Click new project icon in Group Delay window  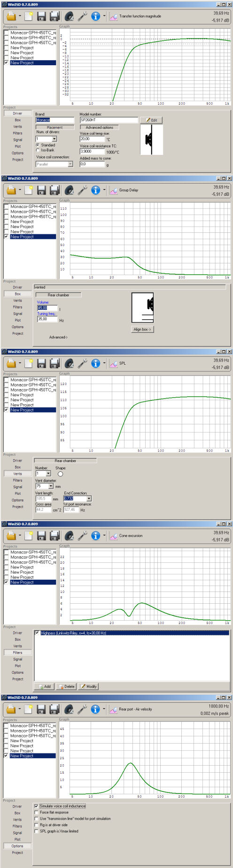tap(29, 190)
